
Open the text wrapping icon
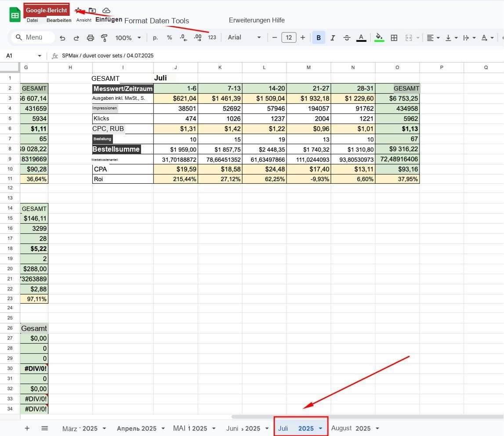469,38
